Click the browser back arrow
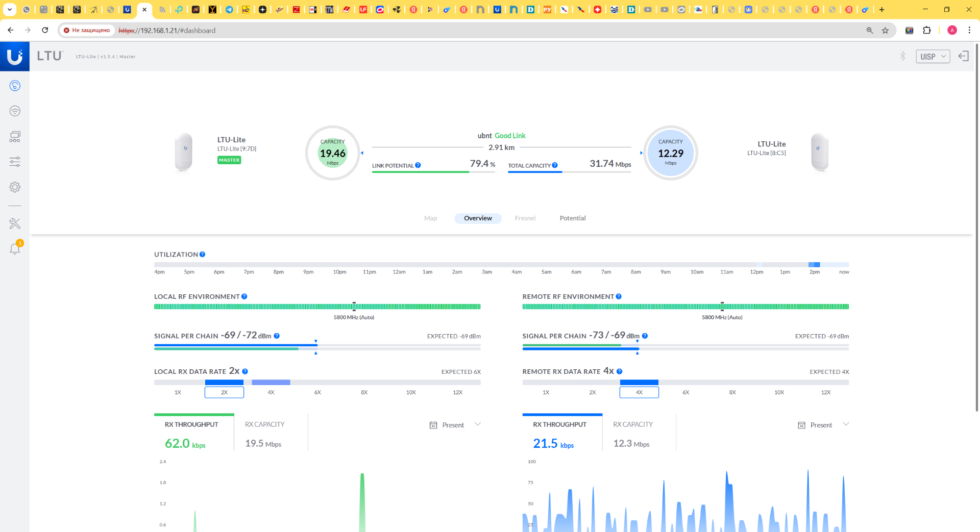Viewport: 980px width, 532px height. click(11, 30)
